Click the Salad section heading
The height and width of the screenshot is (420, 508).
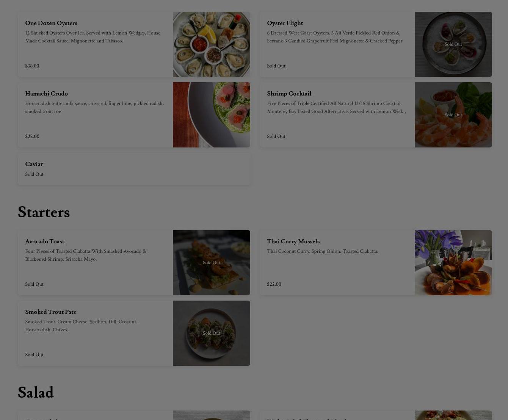coord(36,393)
